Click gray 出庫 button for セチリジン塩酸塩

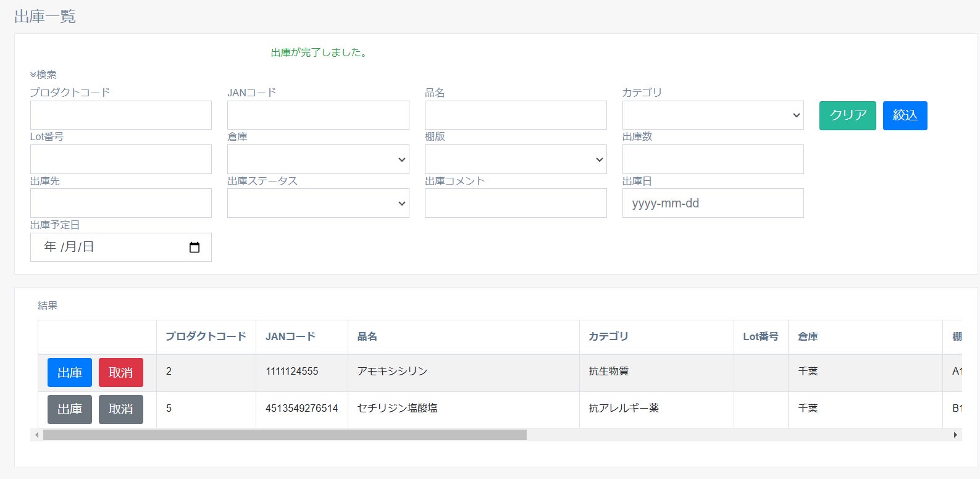(x=70, y=409)
